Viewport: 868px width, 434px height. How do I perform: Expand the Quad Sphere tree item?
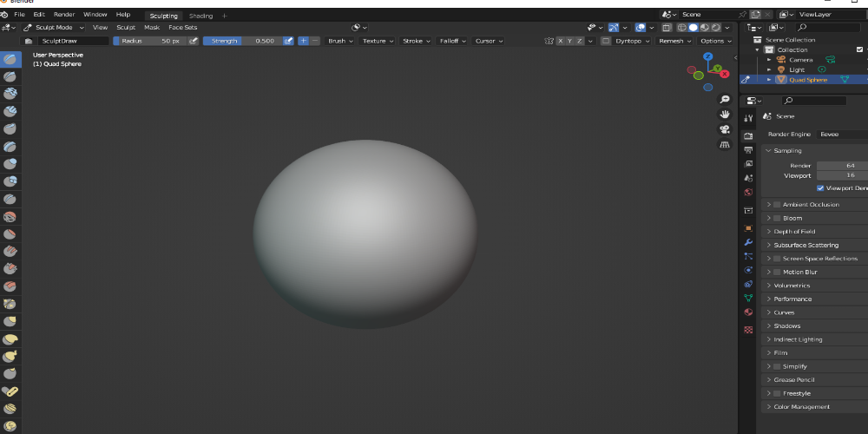(768, 80)
